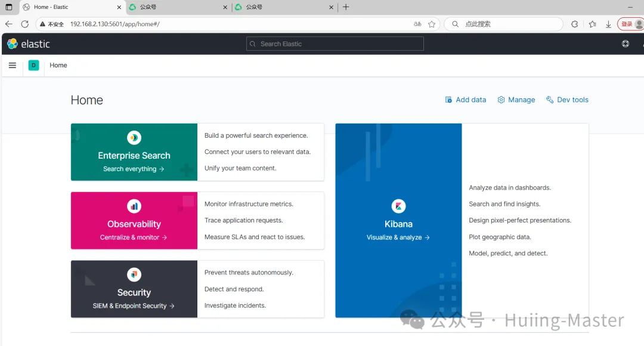Viewport: 644px width, 346px height.
Task: Bookmark page with star icon
Action: coord(432,24)
